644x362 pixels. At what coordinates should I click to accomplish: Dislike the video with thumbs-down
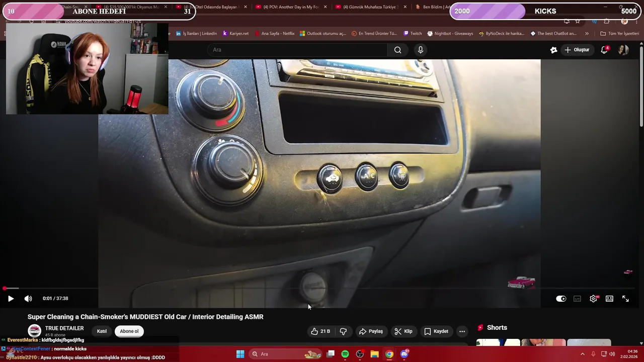343,331
